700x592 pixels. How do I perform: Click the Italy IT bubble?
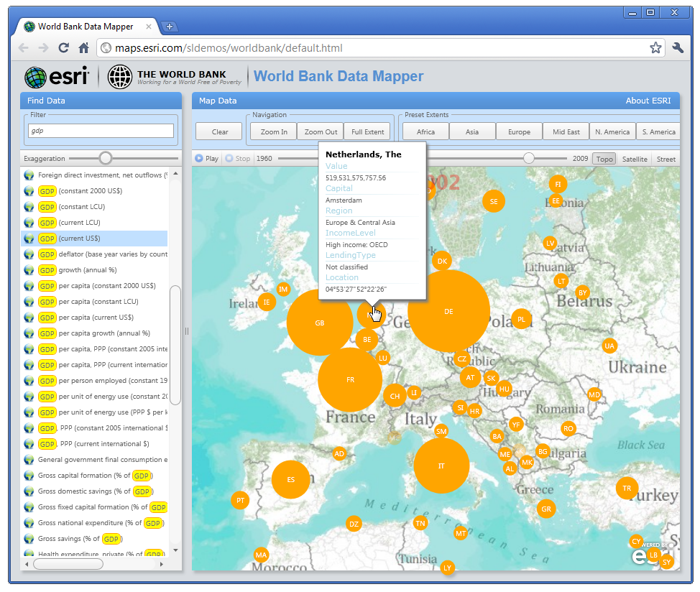click(441, 466)
